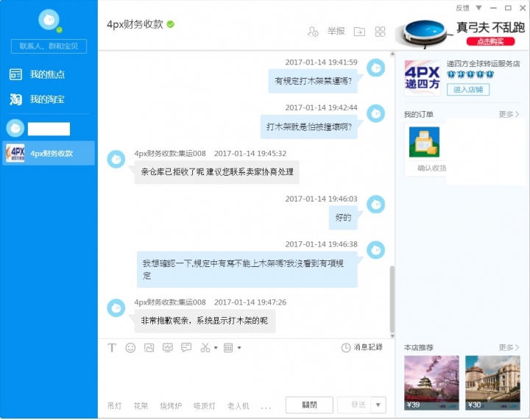The width and height of the screenshot is (530, 420).
Task: Click the calculator icon in input toolbar
Action: [228, 348]
